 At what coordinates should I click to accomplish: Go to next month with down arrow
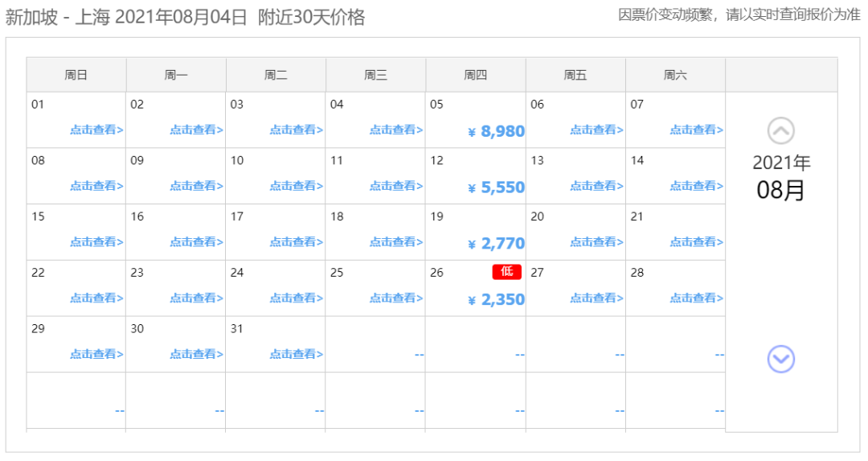click(780, 359)
